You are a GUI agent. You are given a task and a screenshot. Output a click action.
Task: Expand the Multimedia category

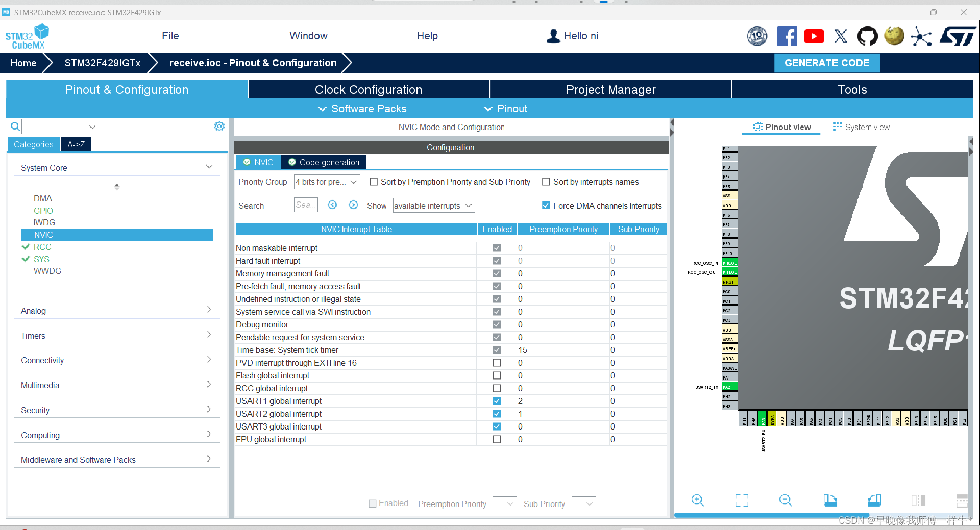click(x=209, y=384)
